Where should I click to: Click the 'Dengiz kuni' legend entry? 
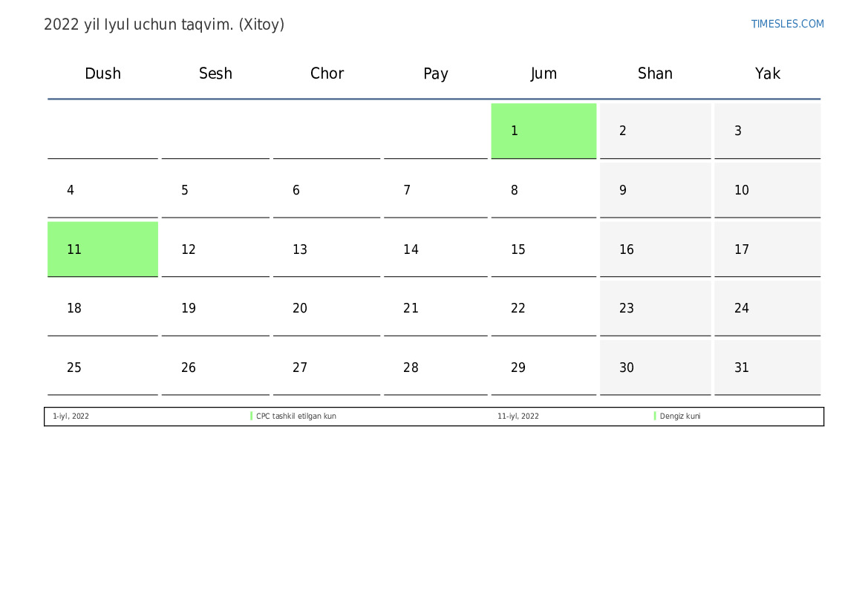pyautogui.click(x=679, y=417)
